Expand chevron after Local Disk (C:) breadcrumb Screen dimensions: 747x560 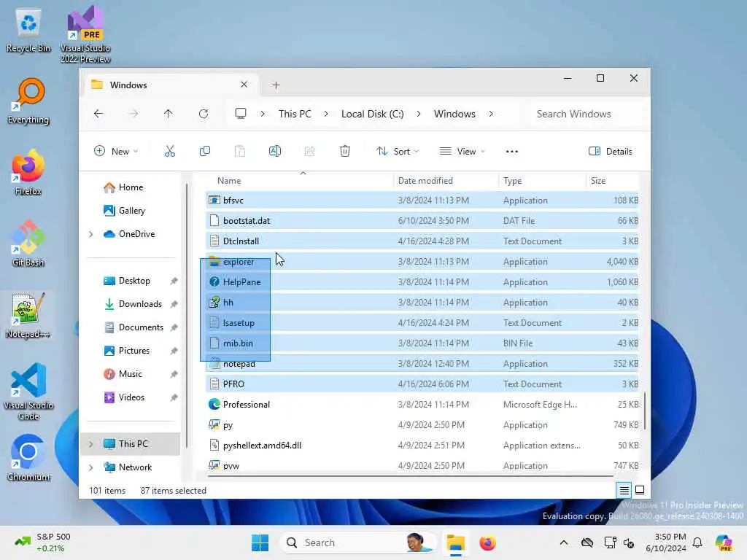419,114
